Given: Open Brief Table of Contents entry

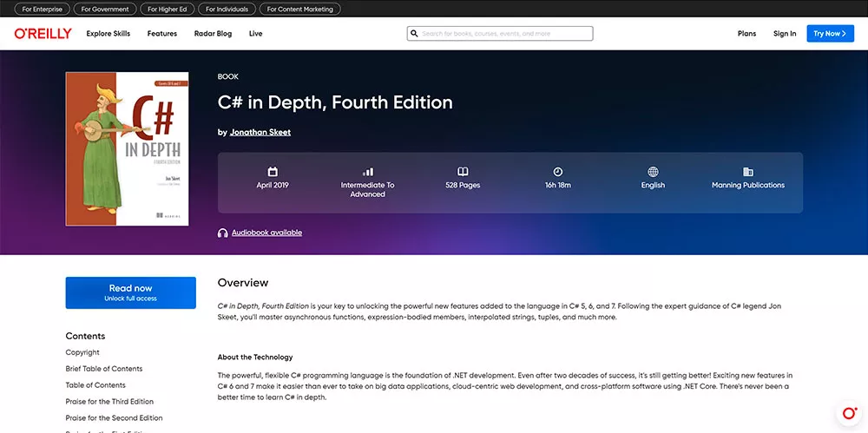Looking at the screenshot, I should pyautogui.click(x=104, y=369).
